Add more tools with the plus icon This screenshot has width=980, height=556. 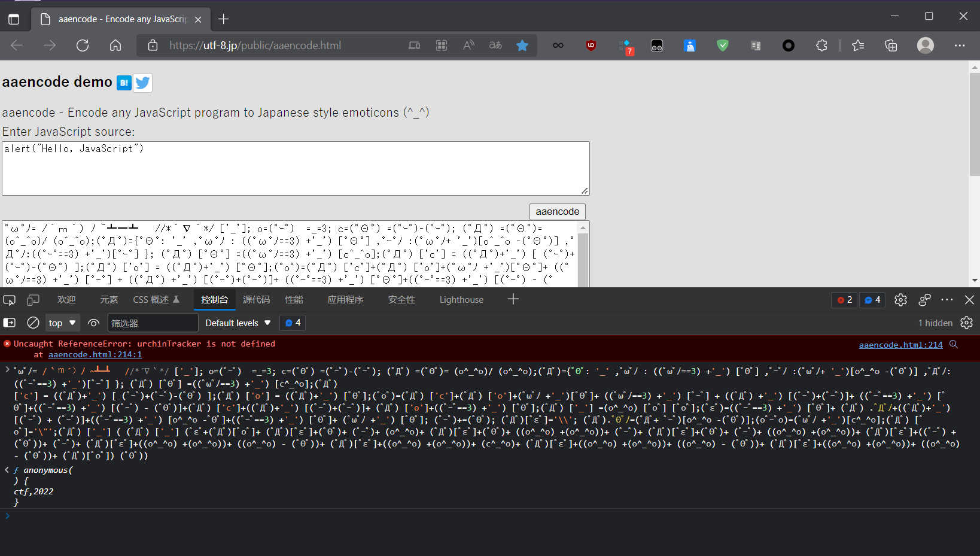[x=513, y=299]
